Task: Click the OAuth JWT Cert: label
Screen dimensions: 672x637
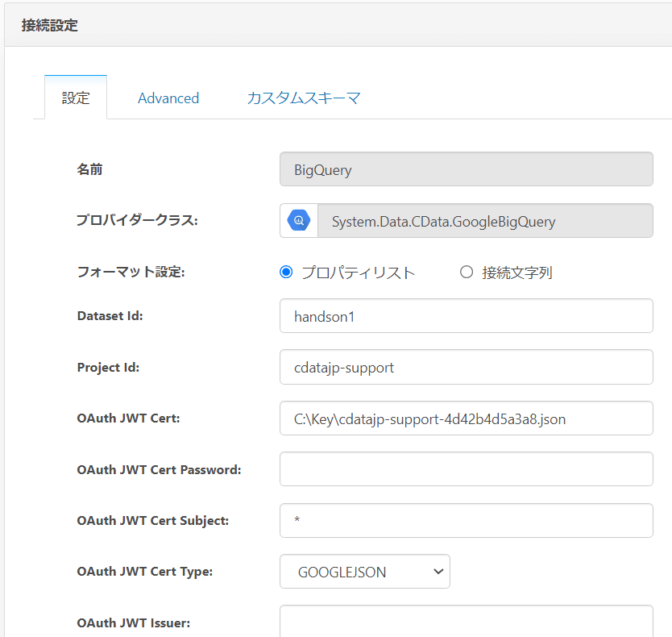Action: coord(128,418)
